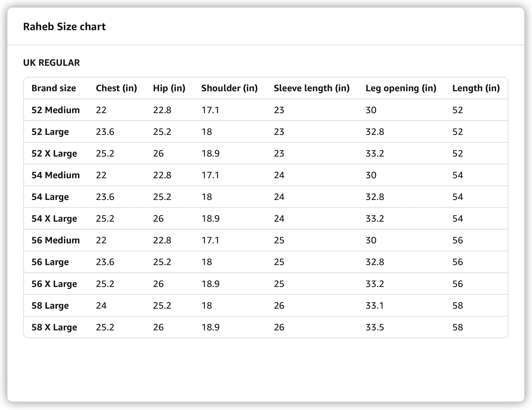Click the "Raheb Size chart" title

pyautogui.click(x=64, y=27)
